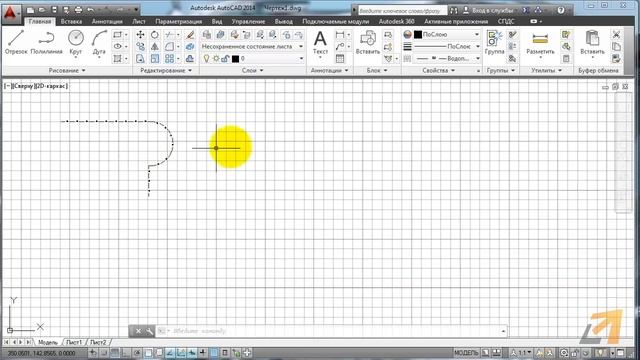Viewport: 640px width, 360px height.
Task: Click the Вход в службы sign-in button
Action: [487, 10]
